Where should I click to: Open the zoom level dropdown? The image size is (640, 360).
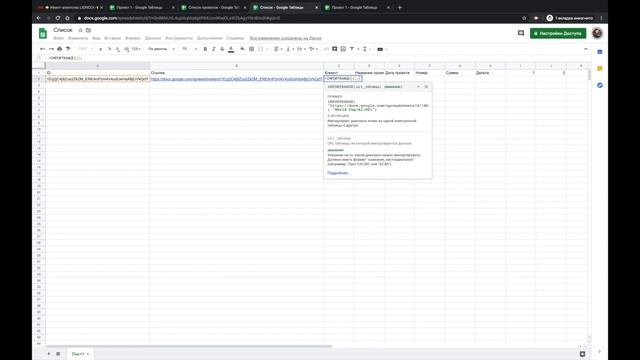[86, 49]
